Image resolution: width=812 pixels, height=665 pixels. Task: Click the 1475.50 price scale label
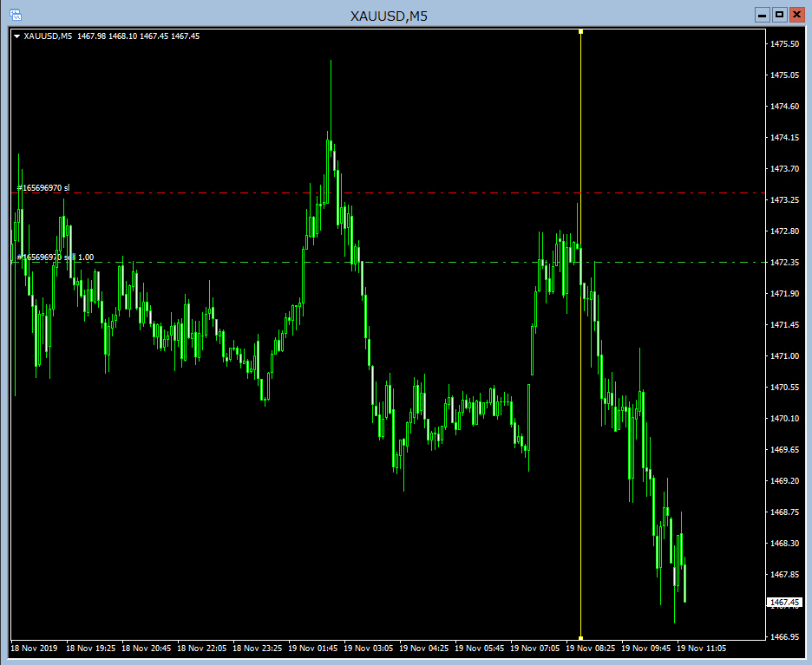[x=784, y=44]
